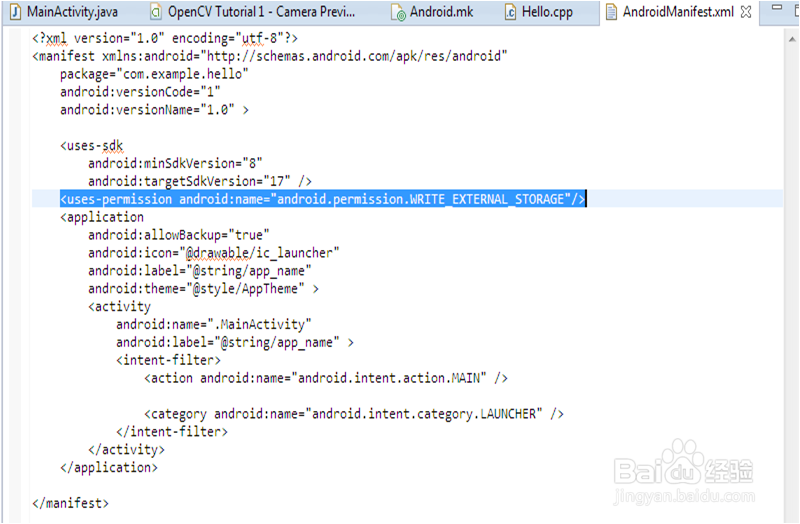The height and width of the screenshot is (524, 800).
Task: Click the Android.mk file icon
Action: (x=398, y=13)
